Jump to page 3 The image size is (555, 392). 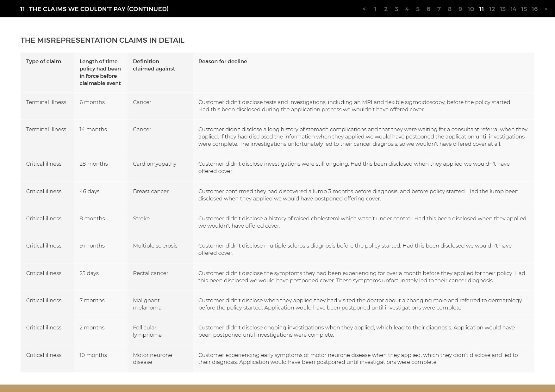click(396, 9)
